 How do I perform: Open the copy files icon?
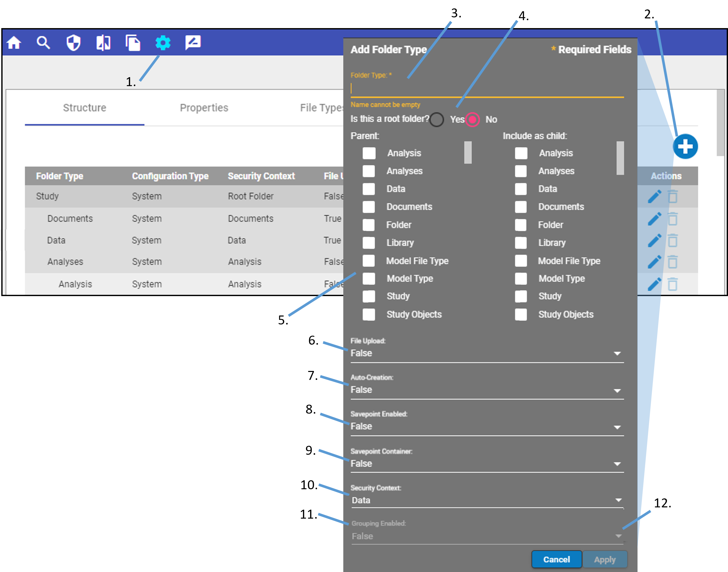click(133, 42)
